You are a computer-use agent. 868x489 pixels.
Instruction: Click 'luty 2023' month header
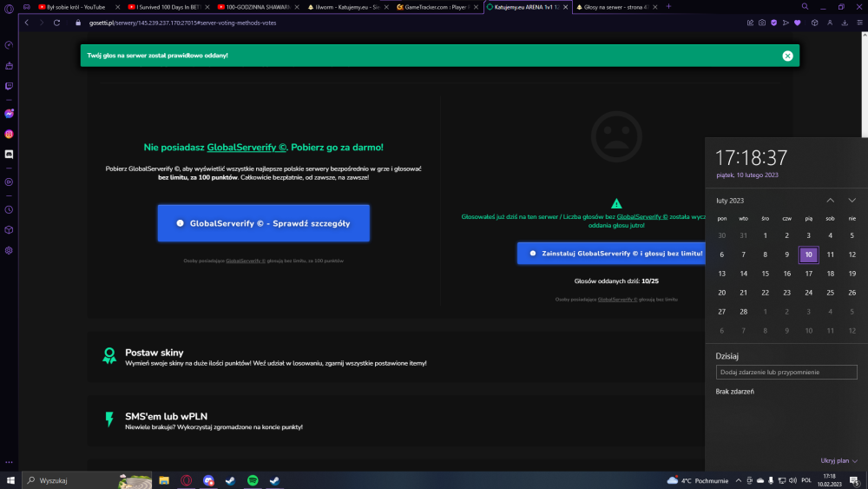[x=730, y=201]
